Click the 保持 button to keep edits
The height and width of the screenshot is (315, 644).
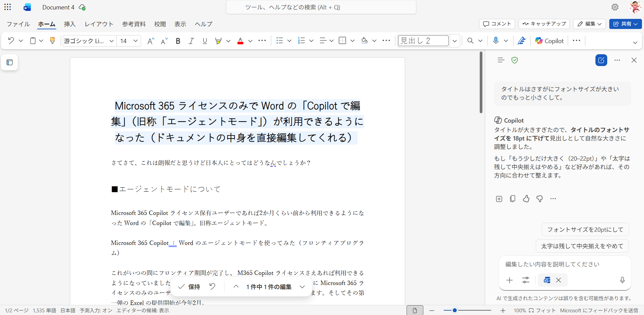pyautogui.click(x=189, y=287)
